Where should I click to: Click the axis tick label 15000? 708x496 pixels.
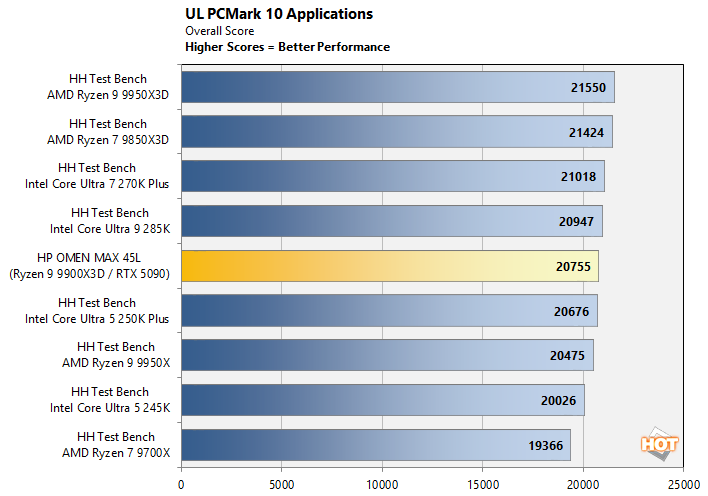coord(483,485)
